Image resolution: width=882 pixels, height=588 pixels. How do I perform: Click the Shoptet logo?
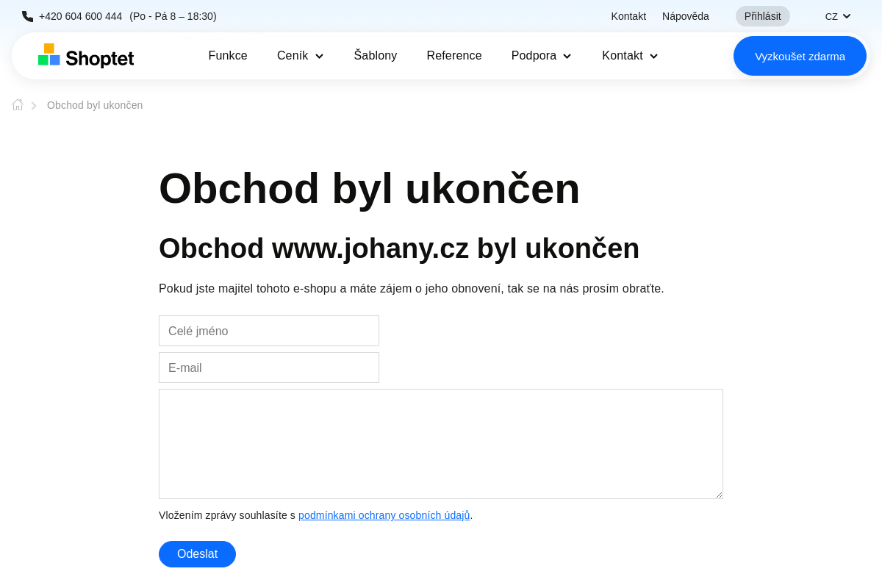point(85,56)
